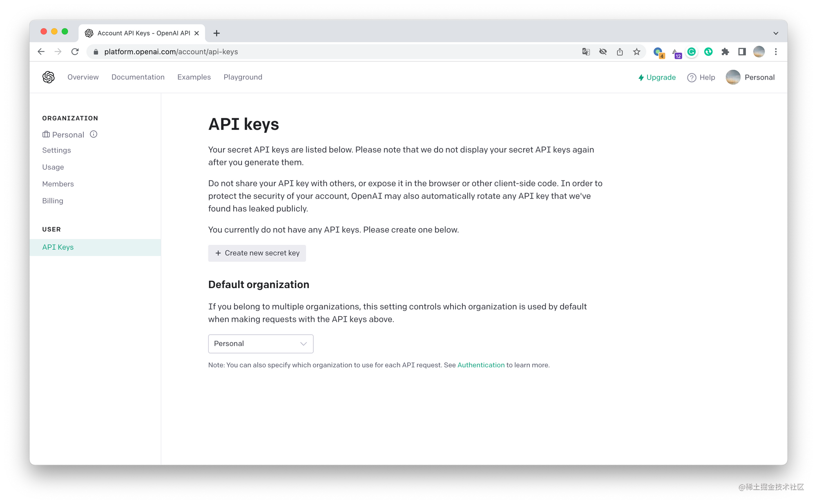Image resolution: width=817 pixels, height=504 pixels.
Task: Select Billing in the sidebar
Action: coord(53,201)
